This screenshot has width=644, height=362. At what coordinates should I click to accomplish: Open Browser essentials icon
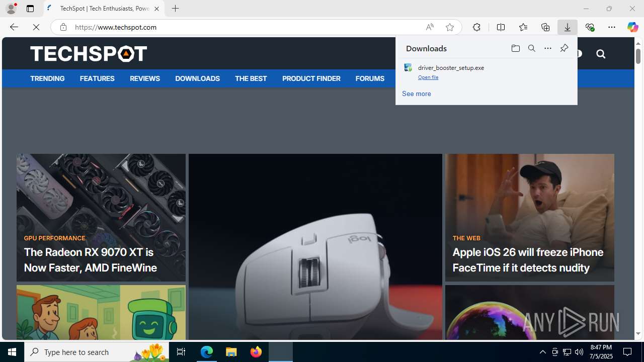coord(590,27)
